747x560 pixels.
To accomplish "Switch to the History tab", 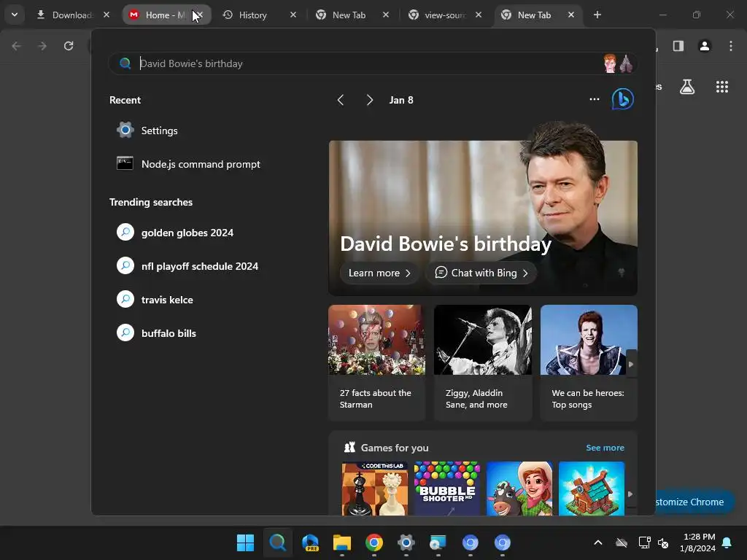I will [252, 15].
